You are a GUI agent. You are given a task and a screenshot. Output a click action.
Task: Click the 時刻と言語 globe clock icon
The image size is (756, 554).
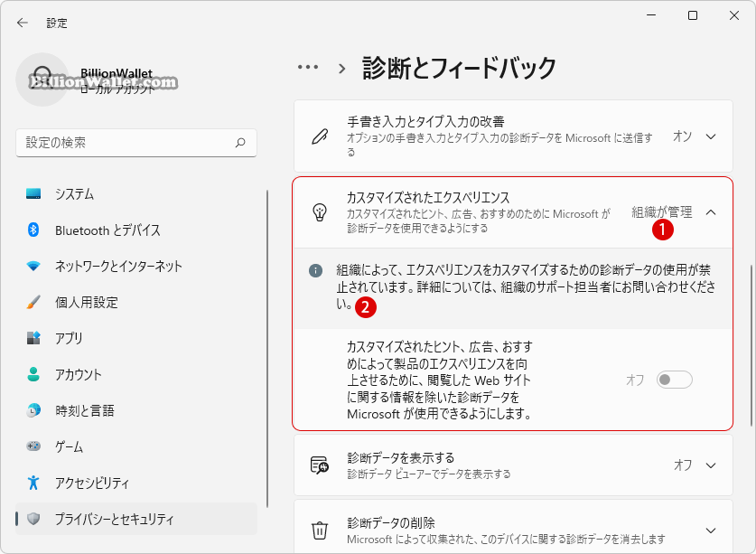point(33,410)
